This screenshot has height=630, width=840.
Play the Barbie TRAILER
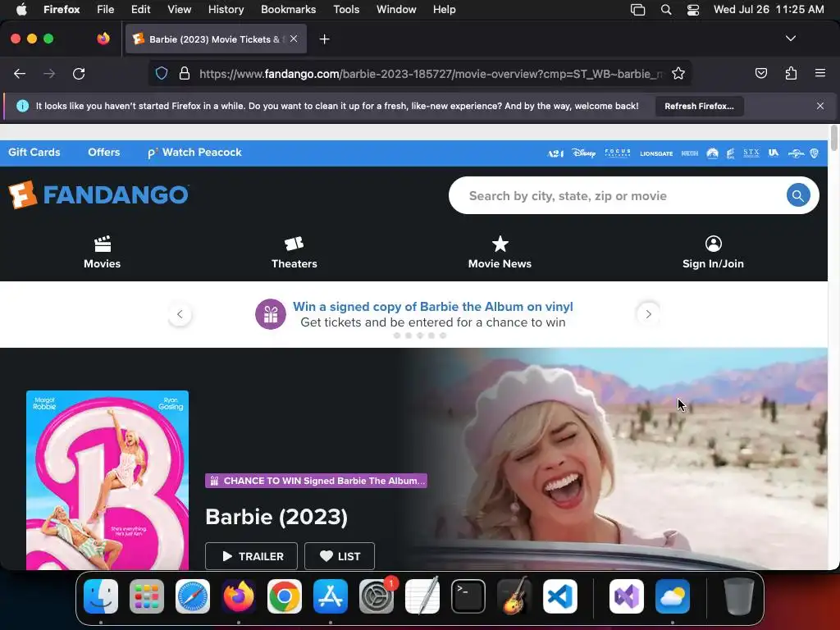[251, 556]
